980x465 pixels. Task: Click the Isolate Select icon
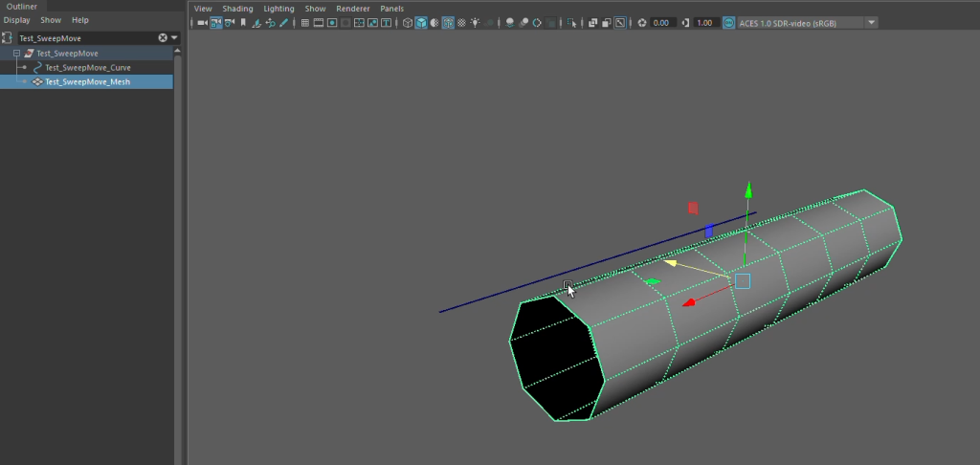571,22
